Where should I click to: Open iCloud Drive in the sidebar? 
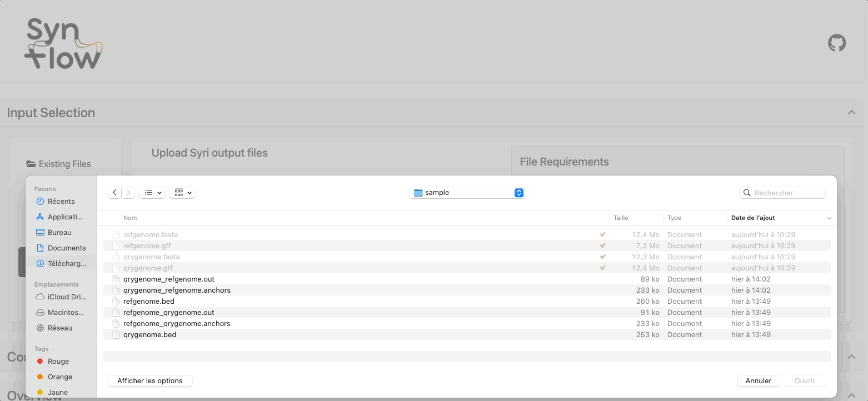point(61,297)
